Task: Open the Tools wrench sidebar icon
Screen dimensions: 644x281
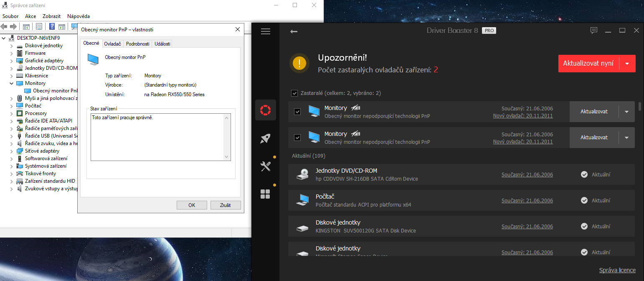Action: tap(266, 166)
